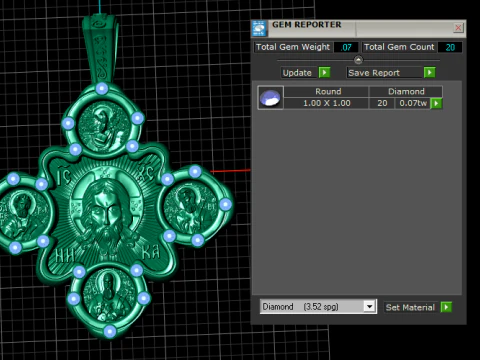Click the gem quantity cell 20

pos(382,103)
